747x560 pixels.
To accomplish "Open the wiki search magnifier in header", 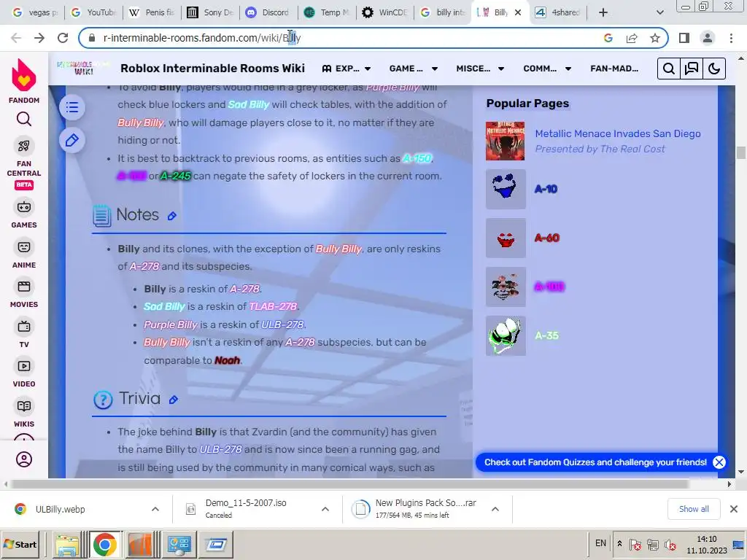I will pyautogui.click(x=669, y=69).
